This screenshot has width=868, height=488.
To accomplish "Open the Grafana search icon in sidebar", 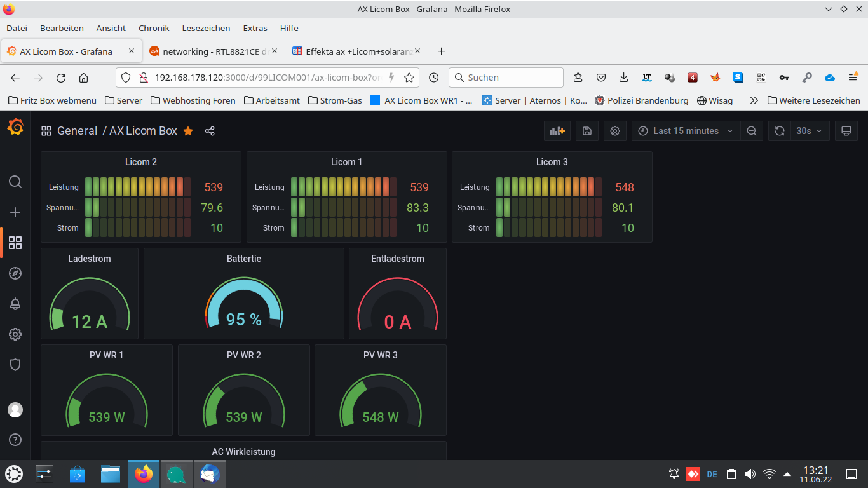I will (x=15, y=182).
